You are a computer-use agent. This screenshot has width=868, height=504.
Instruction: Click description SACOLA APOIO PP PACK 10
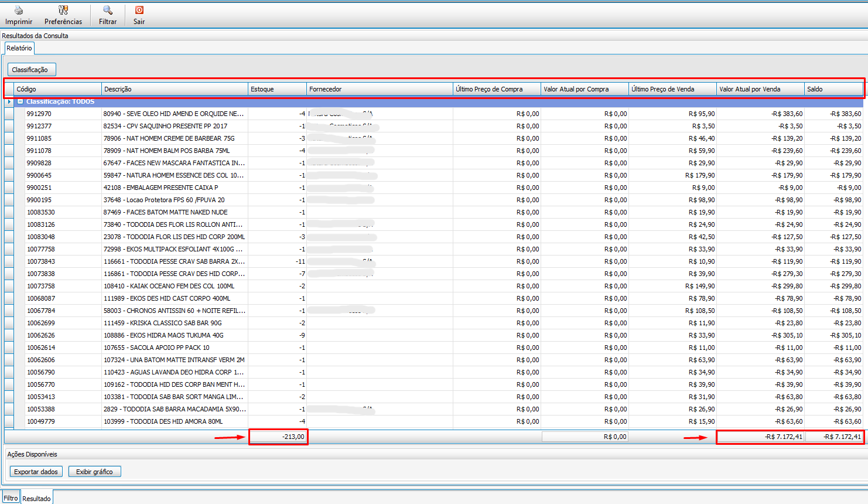[x=156, y=348]
